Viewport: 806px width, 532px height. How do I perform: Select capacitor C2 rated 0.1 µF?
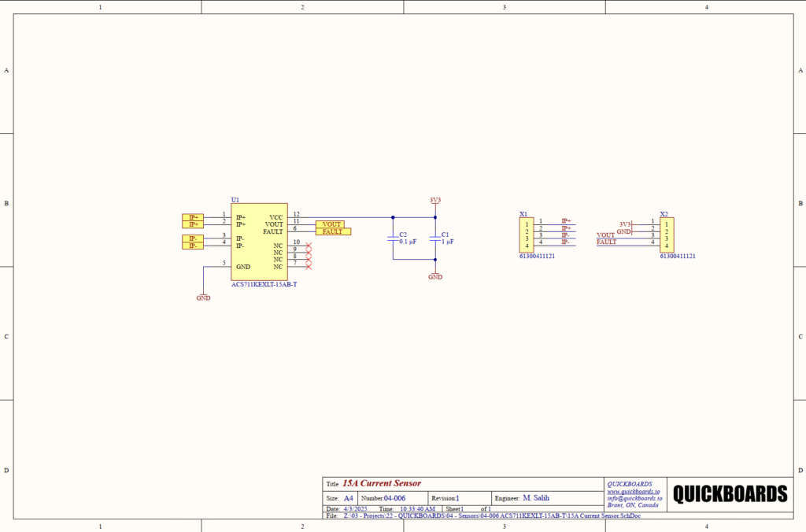[x=393, y=238]
